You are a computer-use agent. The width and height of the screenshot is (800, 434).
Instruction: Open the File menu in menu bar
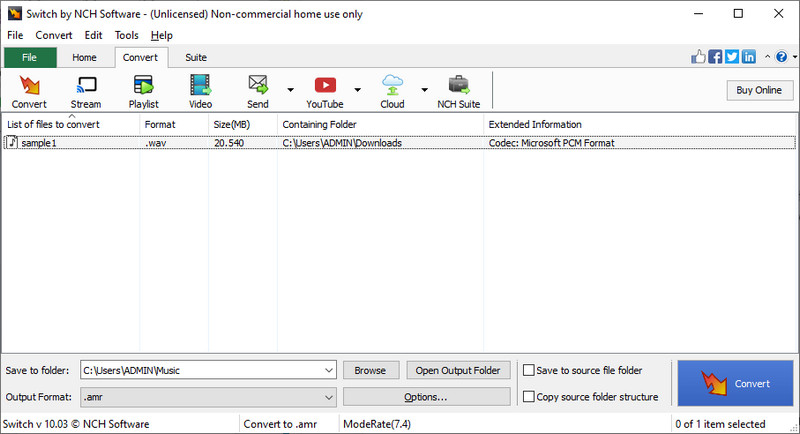(x=15, y=35)
